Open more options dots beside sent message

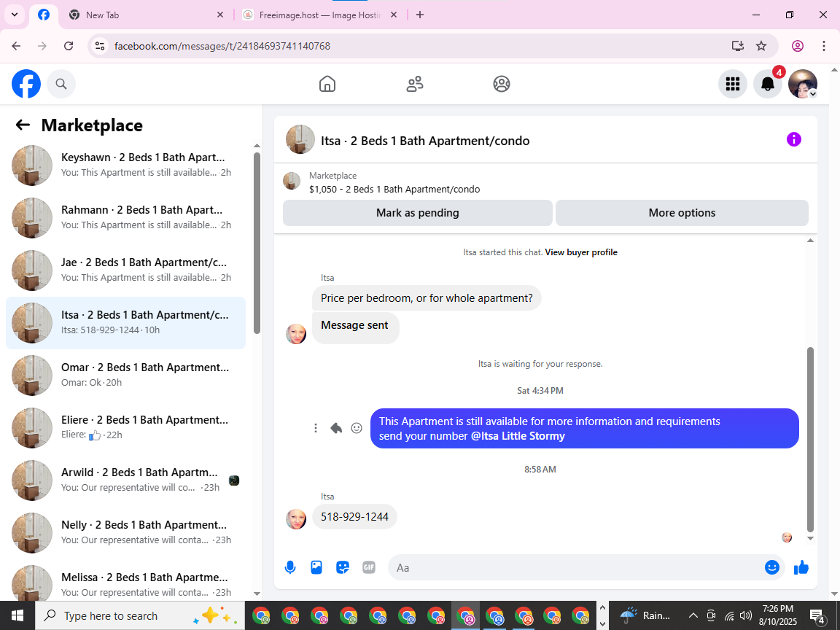coord(316,428)
